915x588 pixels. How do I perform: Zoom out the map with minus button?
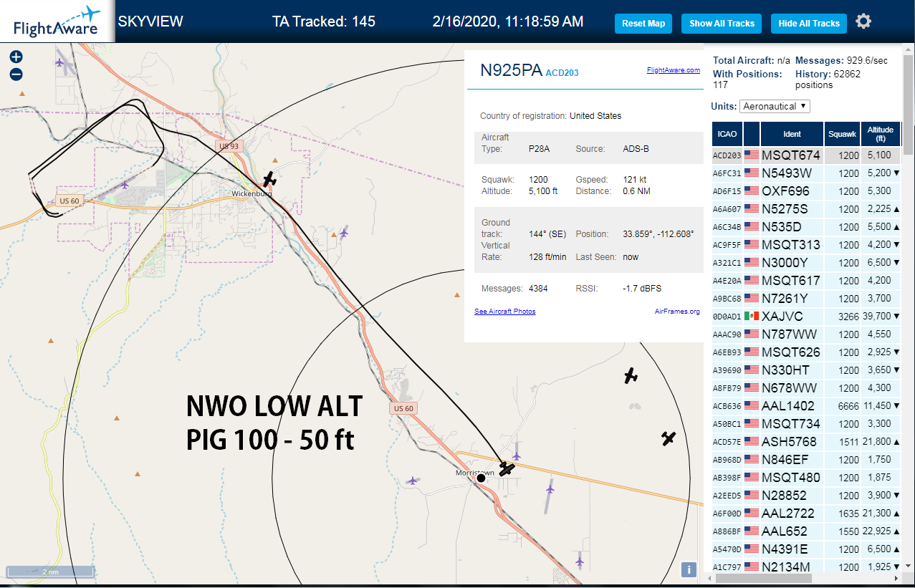click(x=16, y=74)
